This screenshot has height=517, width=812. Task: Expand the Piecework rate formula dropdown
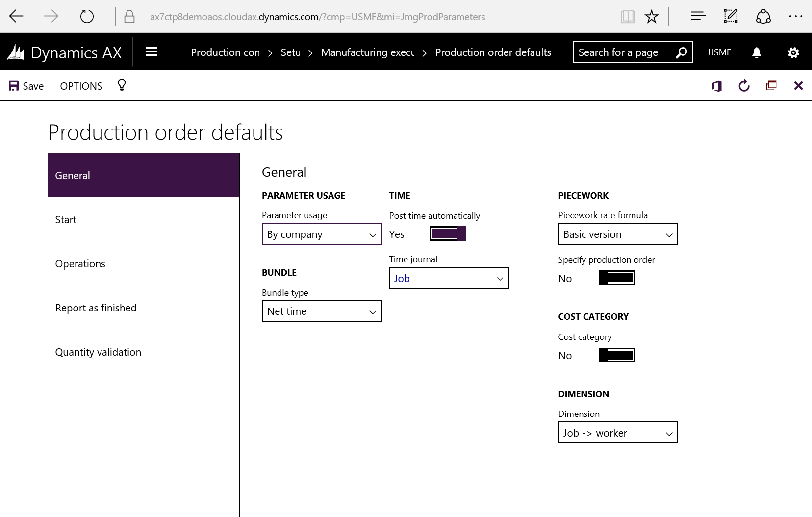click(618, 234)
